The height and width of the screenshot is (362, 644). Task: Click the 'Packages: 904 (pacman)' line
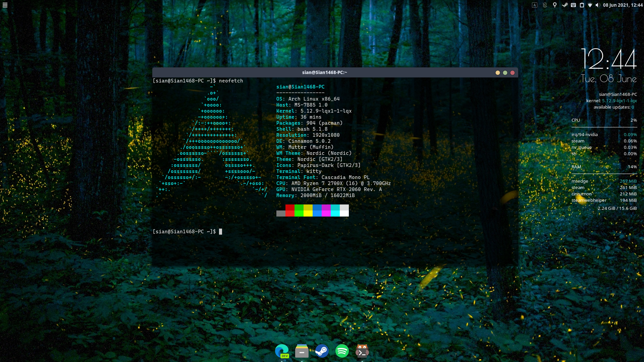coord(309,123)
